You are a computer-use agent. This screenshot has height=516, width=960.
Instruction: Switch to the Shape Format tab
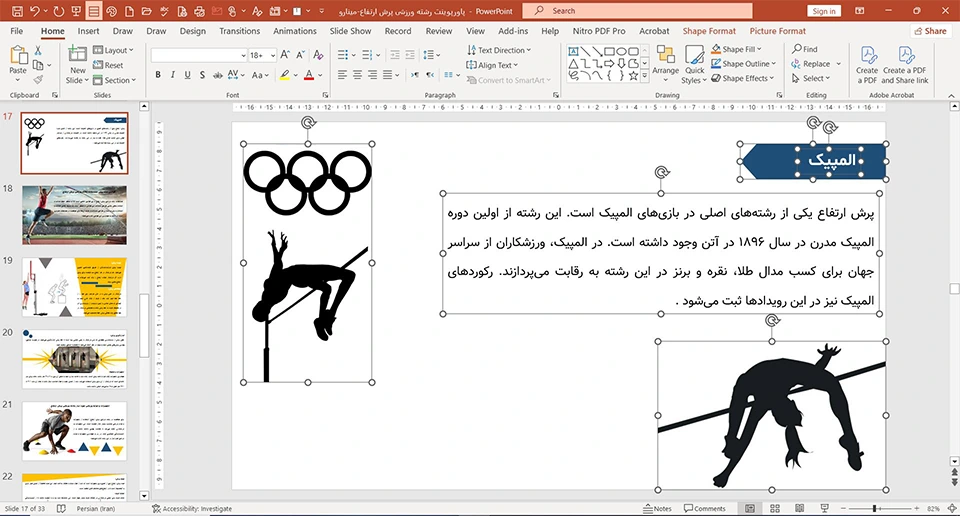pos(709,31)
